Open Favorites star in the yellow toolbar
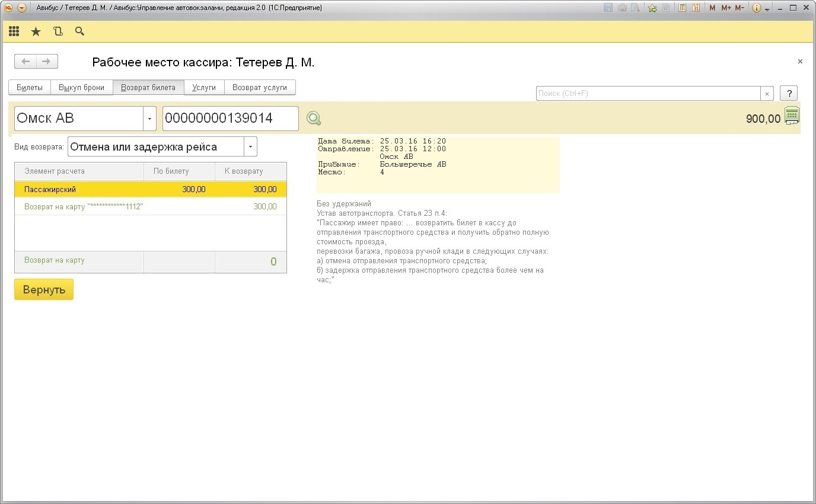The image size is (816, 504). (36, 31)
